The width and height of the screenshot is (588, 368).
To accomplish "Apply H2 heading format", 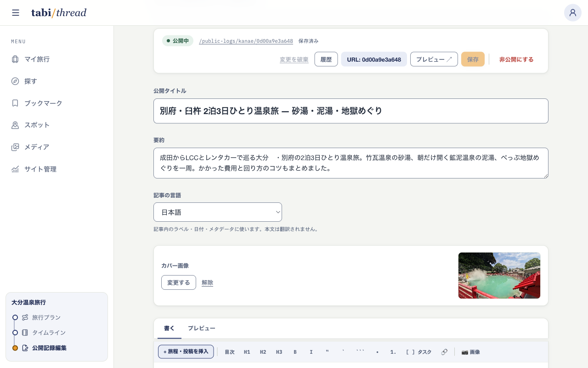I will click(x=263, y=352).
